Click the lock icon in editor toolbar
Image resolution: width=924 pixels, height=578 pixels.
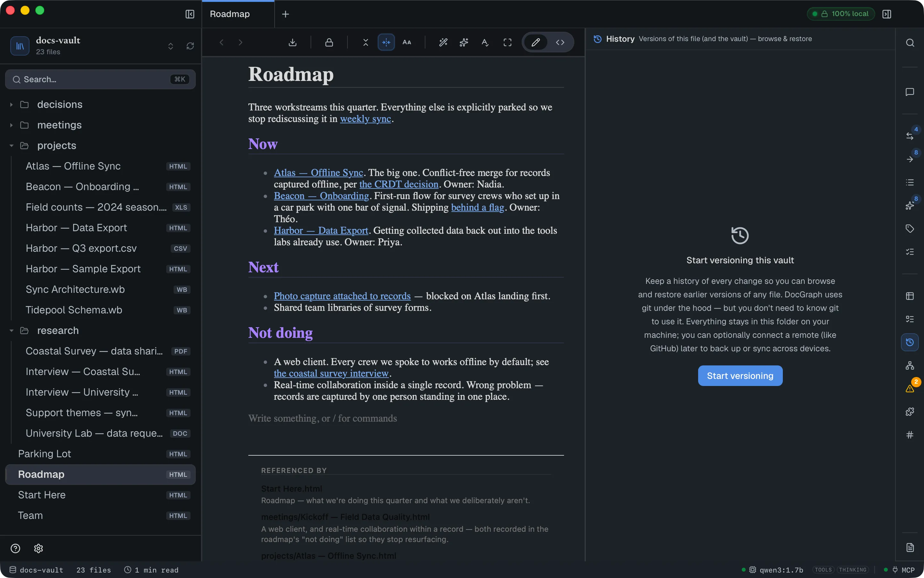[x=329, y=42]
